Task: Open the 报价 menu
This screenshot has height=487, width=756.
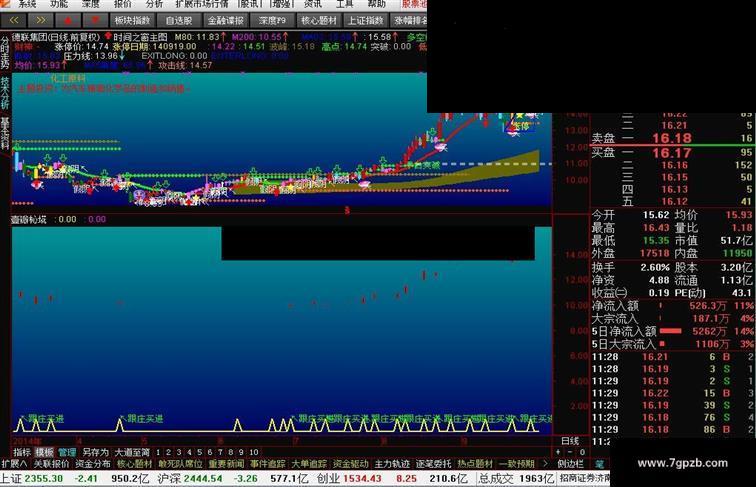Action: coord(122,4)
